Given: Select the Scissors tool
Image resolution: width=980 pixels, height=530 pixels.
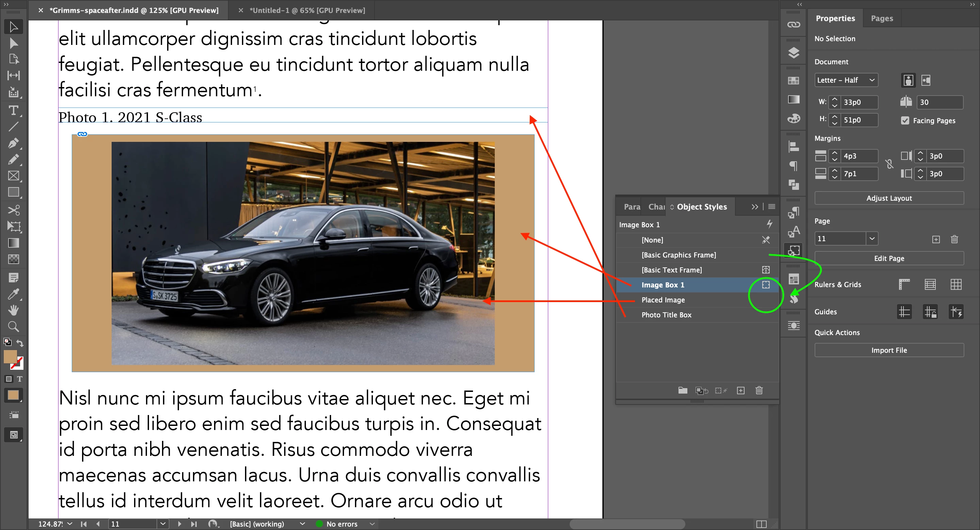Looking at the screenshot, I should point(13,210).
